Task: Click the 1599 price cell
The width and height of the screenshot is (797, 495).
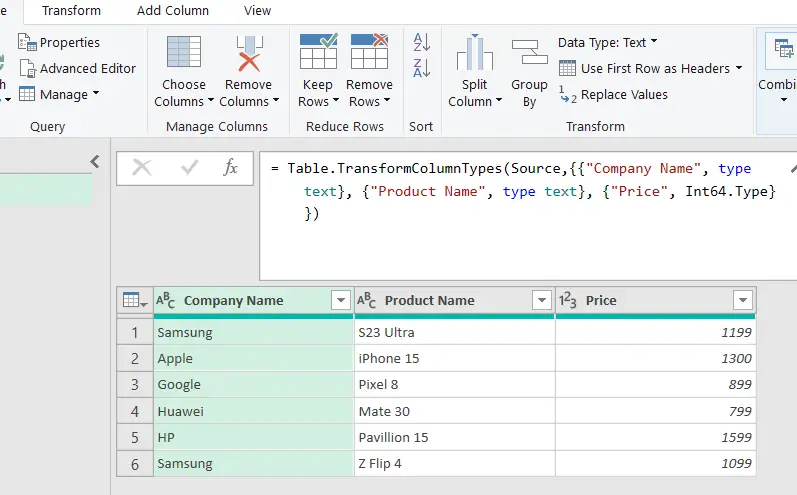Action: click(x=656, y=437)
